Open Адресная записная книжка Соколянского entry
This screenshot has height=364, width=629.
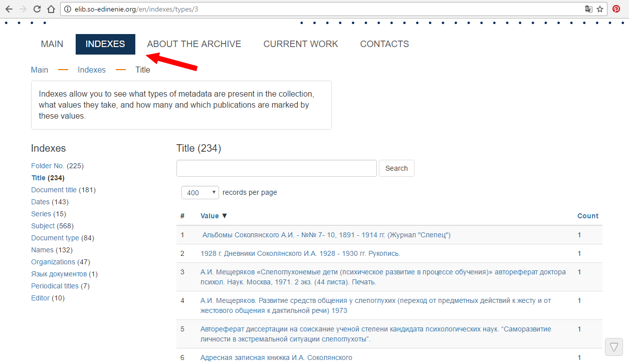point(276,357)
